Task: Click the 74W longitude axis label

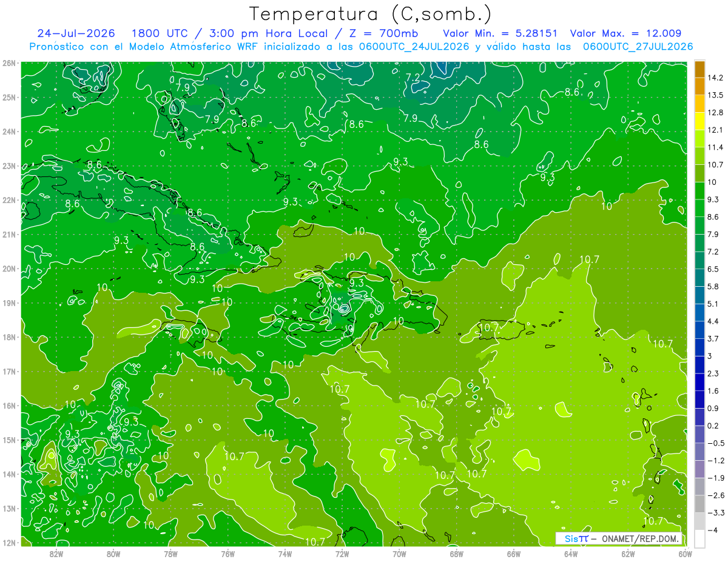Action: pyautogui.click(x=285, y=554)
